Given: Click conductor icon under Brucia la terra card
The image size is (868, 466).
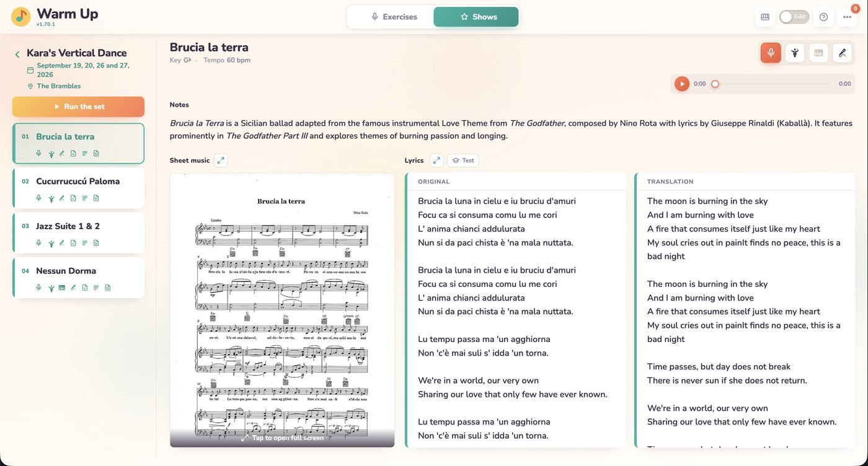Looking at the screenshot, I should point(50,154).
